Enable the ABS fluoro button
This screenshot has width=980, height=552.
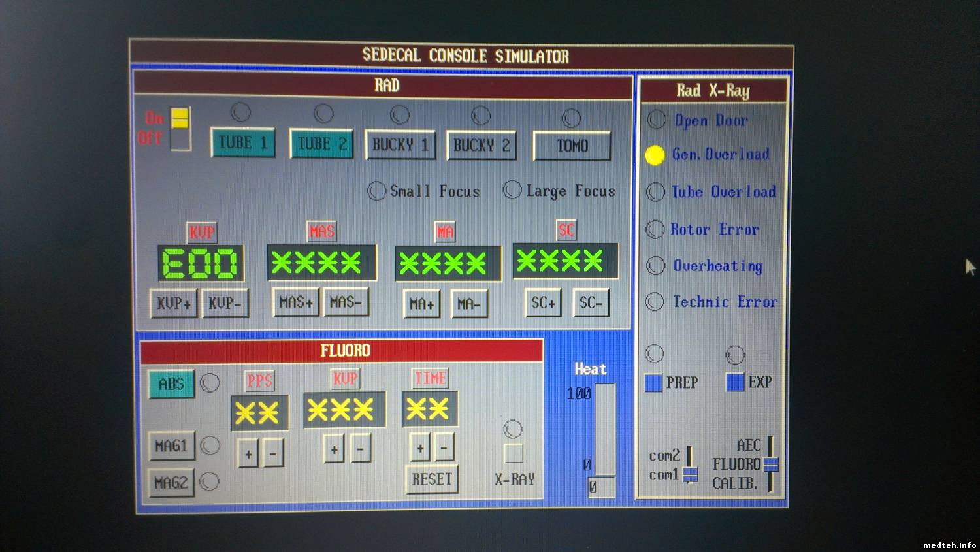point(171,384)
